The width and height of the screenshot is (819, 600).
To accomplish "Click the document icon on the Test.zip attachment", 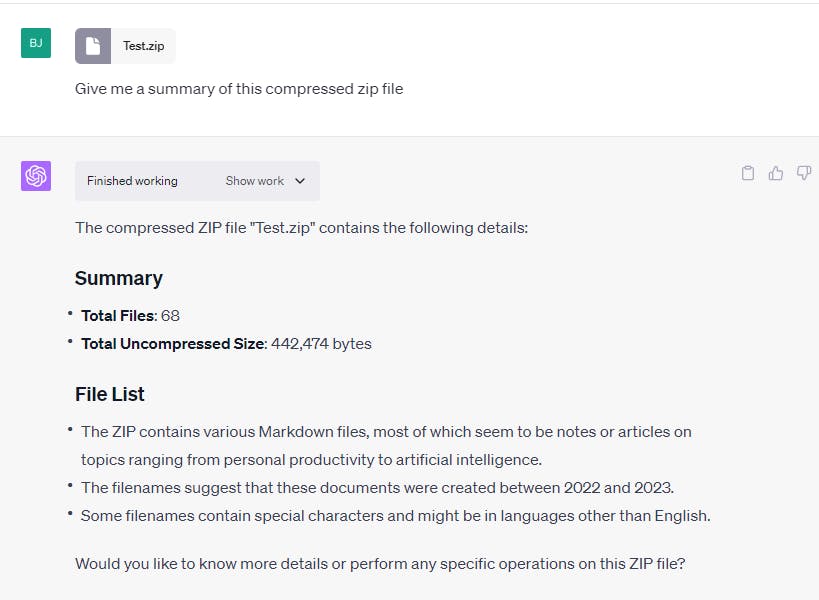I will [x=93, y=46].
